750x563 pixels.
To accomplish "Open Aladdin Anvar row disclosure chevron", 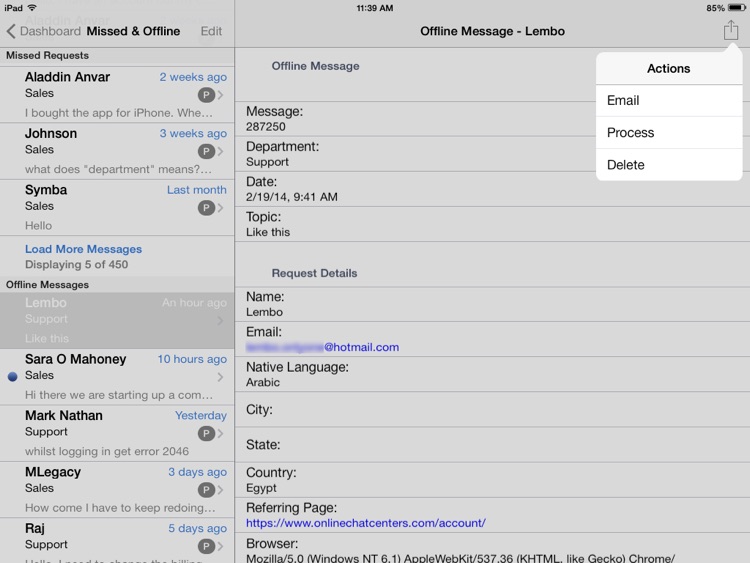I will pos(221,95).
